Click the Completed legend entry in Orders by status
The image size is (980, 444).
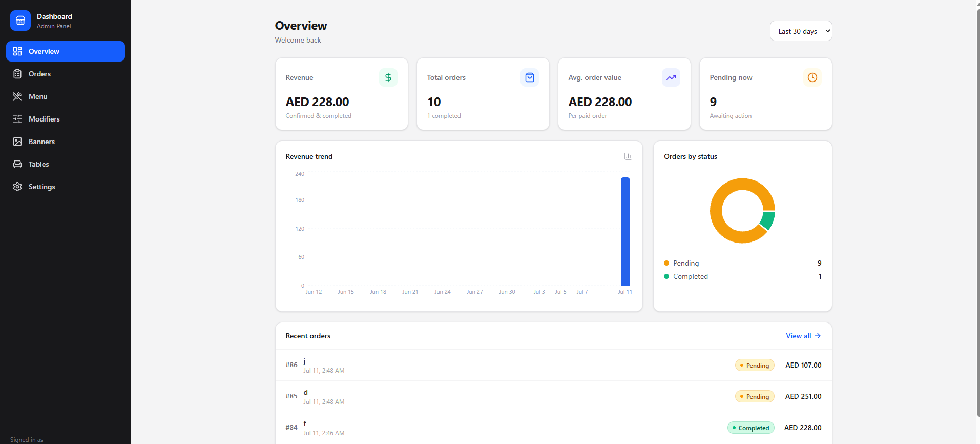742,276
